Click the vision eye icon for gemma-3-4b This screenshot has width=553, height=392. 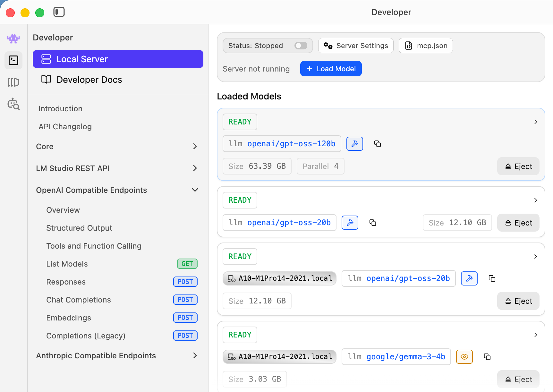464,357
